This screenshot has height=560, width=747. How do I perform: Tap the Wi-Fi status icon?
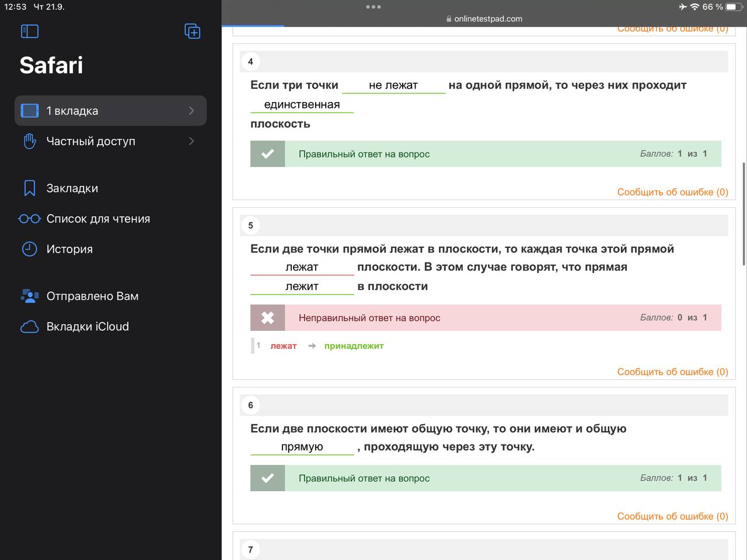[x=694, y=7]
